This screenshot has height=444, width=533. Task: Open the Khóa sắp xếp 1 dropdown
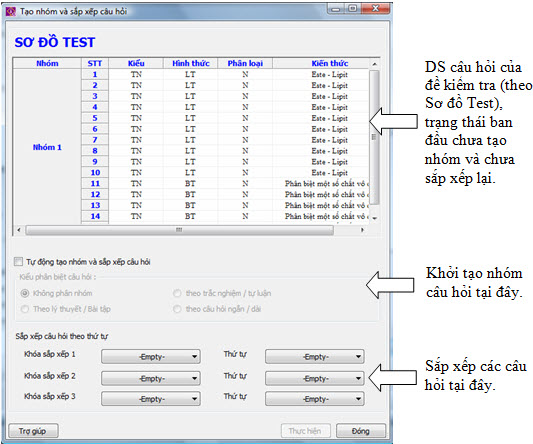151,357
